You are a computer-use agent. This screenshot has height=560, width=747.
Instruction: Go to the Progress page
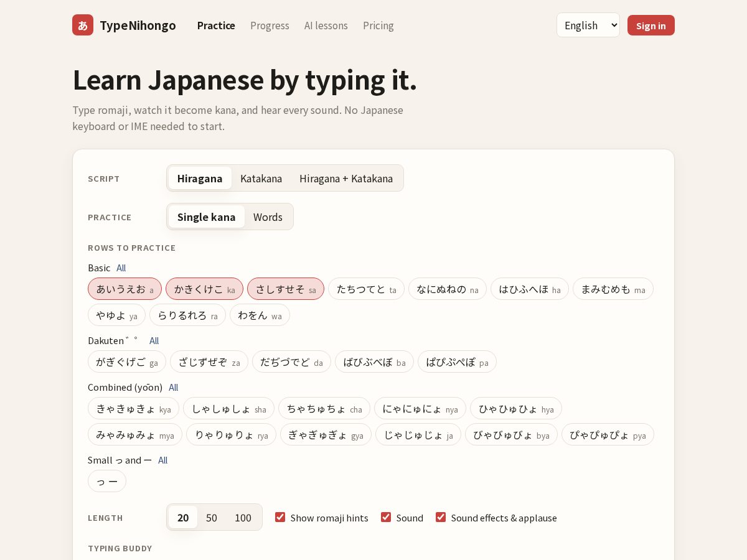(x=270, y=26)
